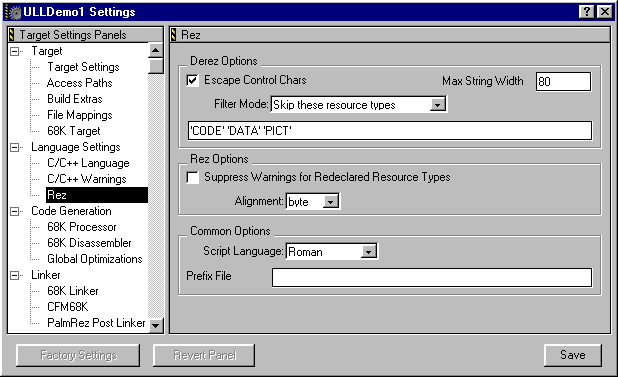Screen dimensions: 618x377
Task: Click the Max String Width field
Action: [x=563, y=82]
